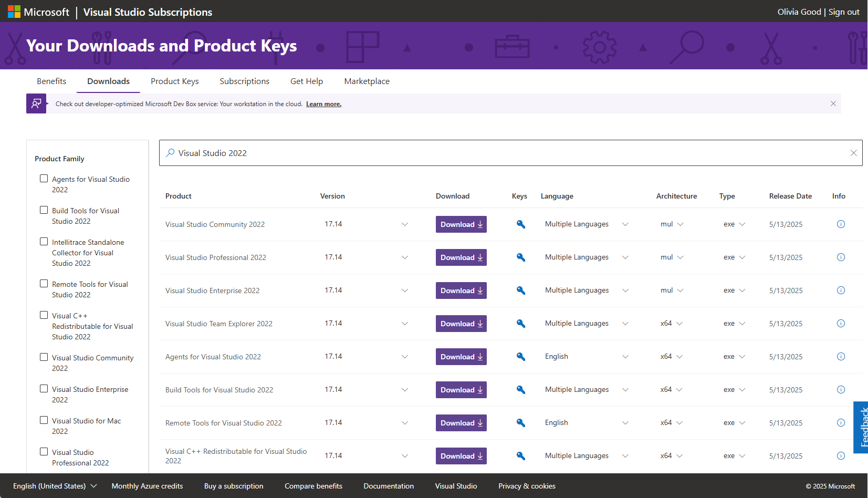Viewport: 868px width, 498px height.
Task: Sort by the Release Date column header
Action: tap(790, 196)
